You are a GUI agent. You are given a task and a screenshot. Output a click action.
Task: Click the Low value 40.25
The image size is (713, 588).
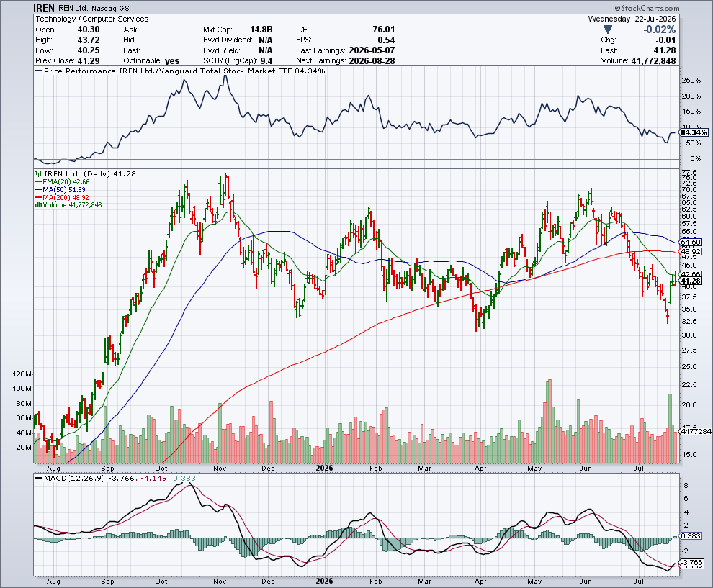coord(88,50)
